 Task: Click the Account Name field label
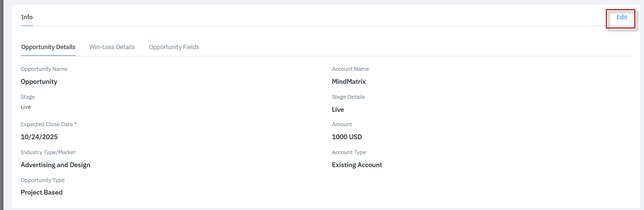tap(350, 69)
